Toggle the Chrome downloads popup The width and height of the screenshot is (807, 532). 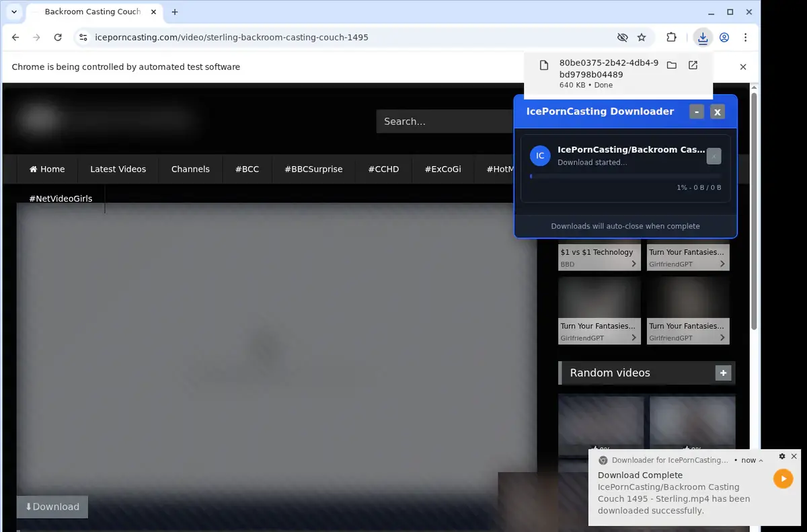pyautogui.click(x=703, y=38)
